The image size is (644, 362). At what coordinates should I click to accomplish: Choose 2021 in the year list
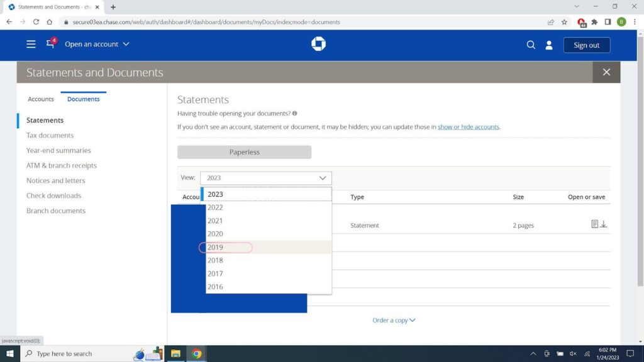[216, 221]
